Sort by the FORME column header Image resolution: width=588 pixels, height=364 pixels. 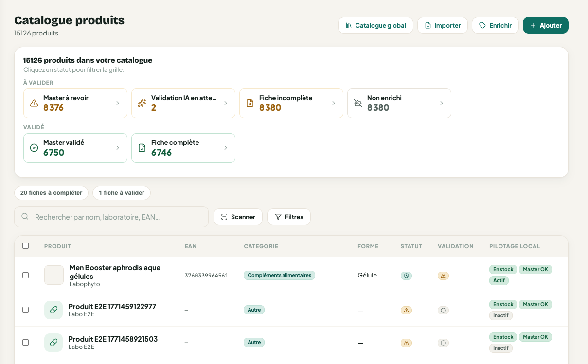point(368,246)
